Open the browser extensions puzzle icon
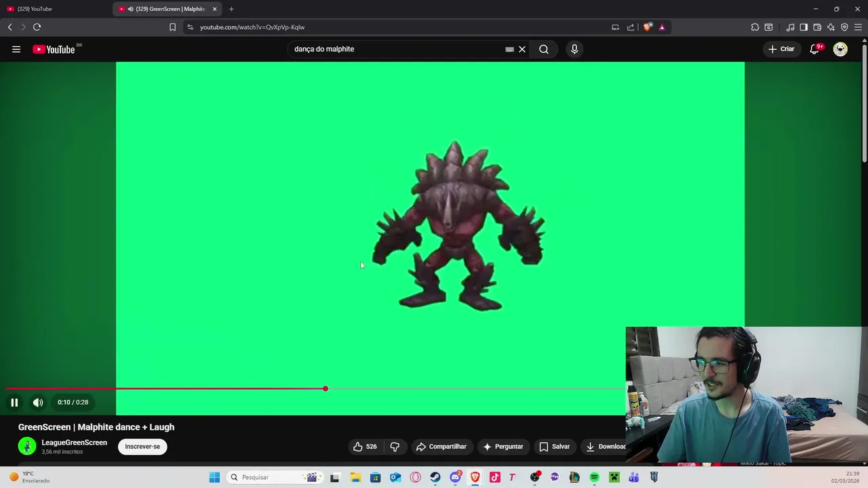The width and height of the screenshot is (868, 488). (755, 27)
